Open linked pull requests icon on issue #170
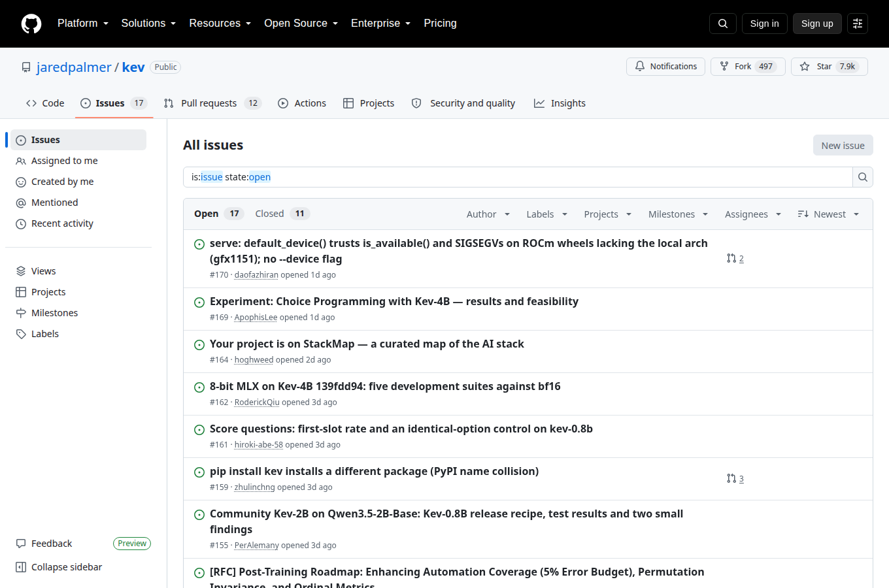Screen dimensions: 889x588 tap(735, 259)
